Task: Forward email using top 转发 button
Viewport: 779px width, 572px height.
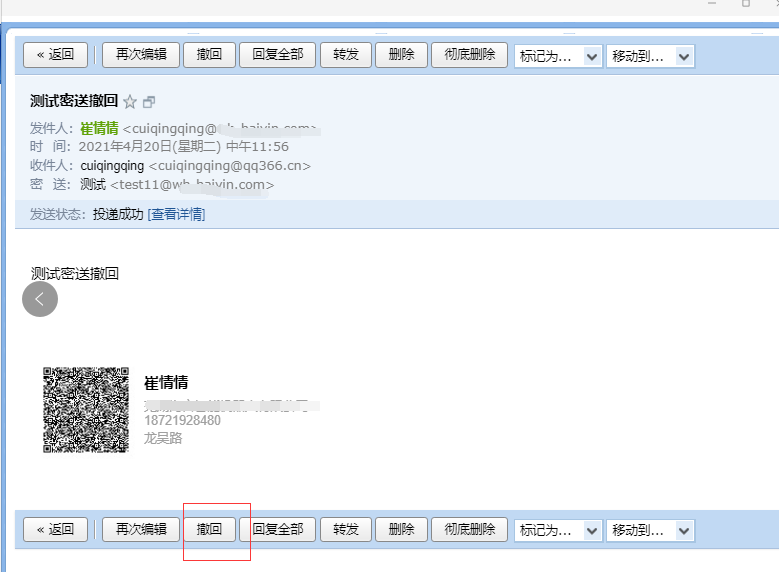Action: (x=346, y=55)
